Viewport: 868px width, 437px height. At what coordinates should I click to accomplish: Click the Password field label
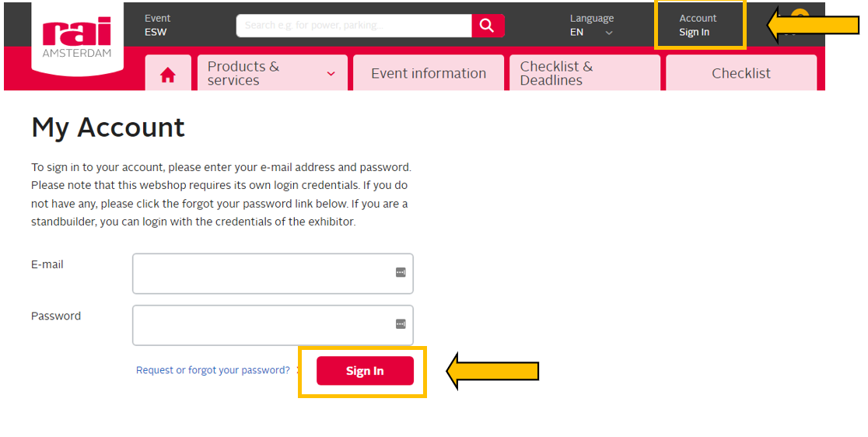click(x=56, y=316)
